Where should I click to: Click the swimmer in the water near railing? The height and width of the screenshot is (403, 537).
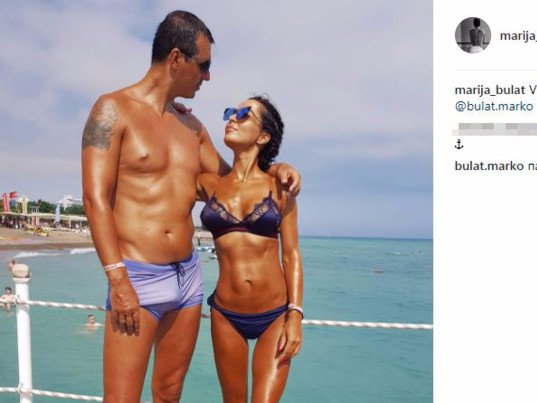point(91,322)
